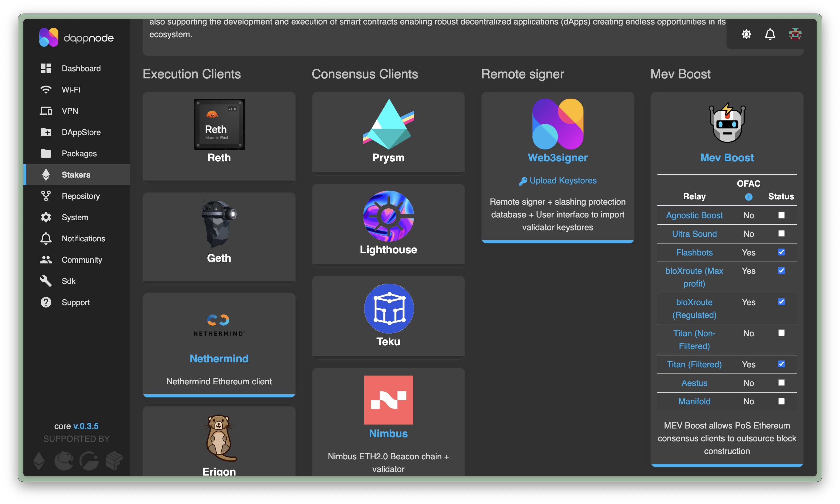
Task: Open the notifications bell in top bar
Action: (770, 34)
